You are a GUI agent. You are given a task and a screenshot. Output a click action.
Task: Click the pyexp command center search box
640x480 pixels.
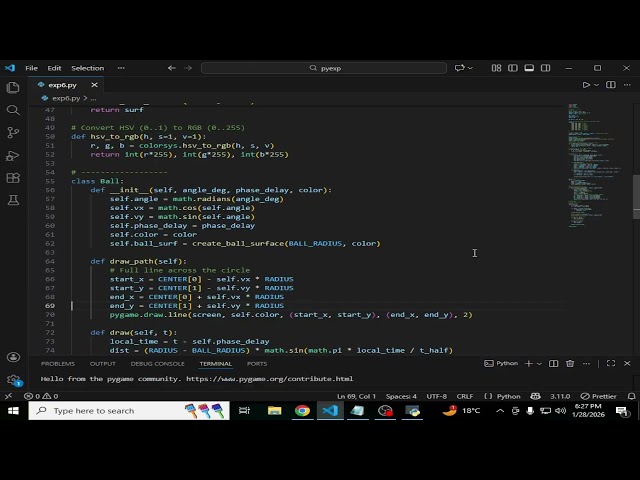coord(325,68)
